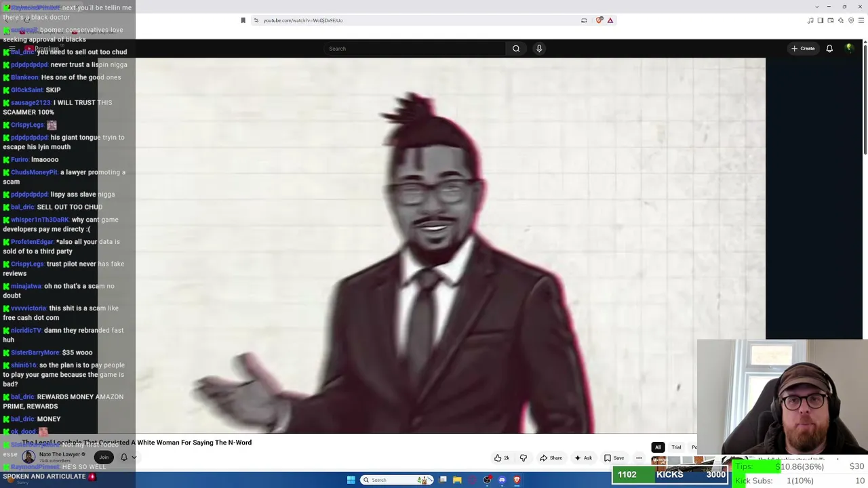Click chat username Blankeon
Image resolution: width=868 pixels, height=488 pixels.
point(24,77)
